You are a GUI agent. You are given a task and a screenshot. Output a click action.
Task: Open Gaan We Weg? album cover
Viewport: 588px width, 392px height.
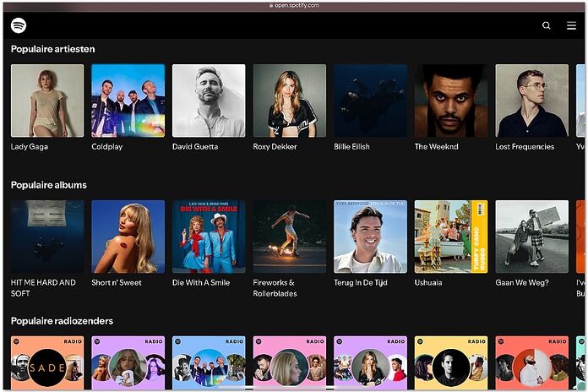[531, 237]
